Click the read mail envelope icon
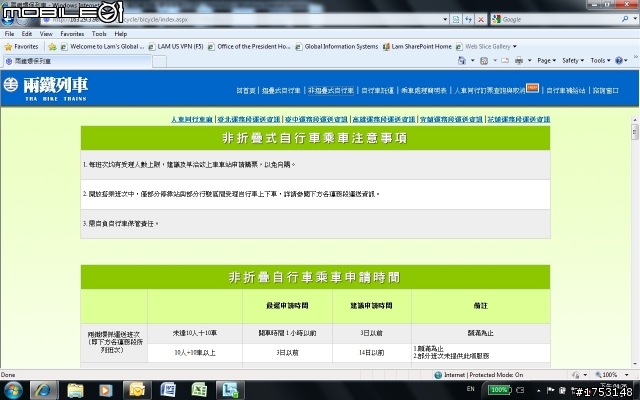Image resolution: width=640 pixels, height=400 pixels. click(505, 60)
